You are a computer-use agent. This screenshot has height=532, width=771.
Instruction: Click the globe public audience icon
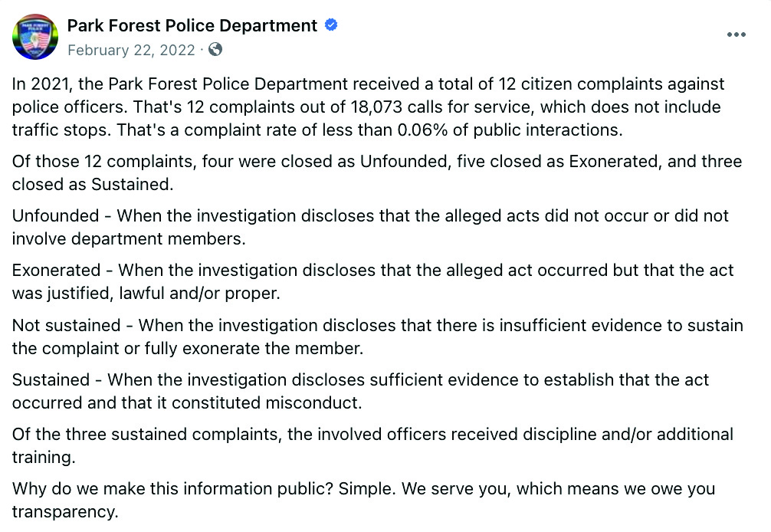pyautogui.click(x=215, y=50)
